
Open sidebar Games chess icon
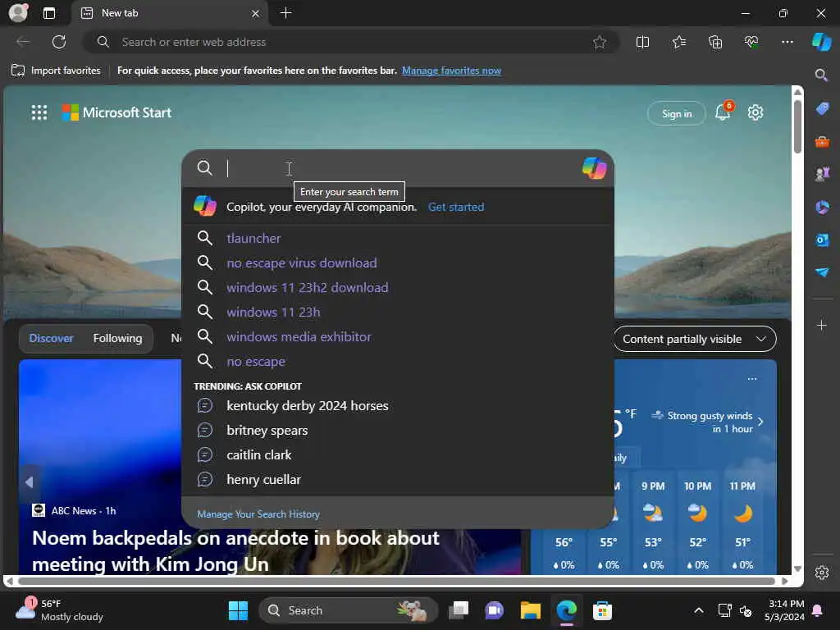tap(822, 174)
